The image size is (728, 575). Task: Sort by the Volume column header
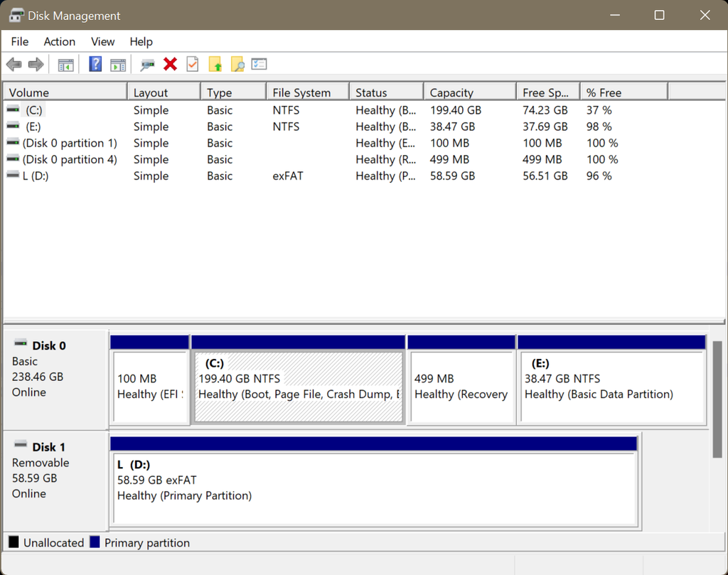[x=65, y=92]
